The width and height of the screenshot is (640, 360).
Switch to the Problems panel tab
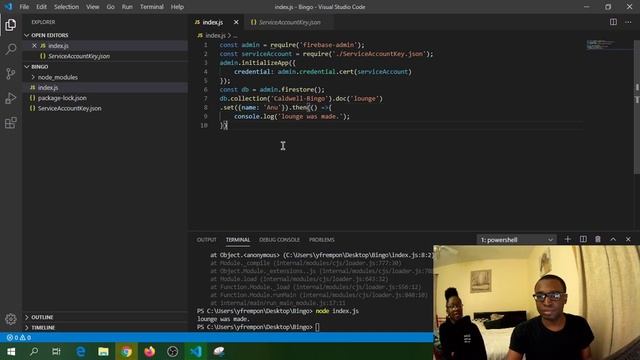[x=322, y=240]
